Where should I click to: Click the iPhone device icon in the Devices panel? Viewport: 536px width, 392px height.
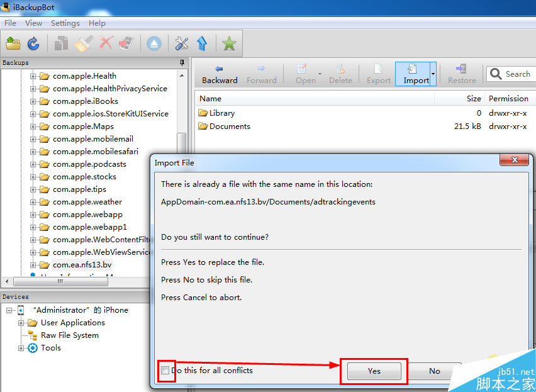point(21,310)
